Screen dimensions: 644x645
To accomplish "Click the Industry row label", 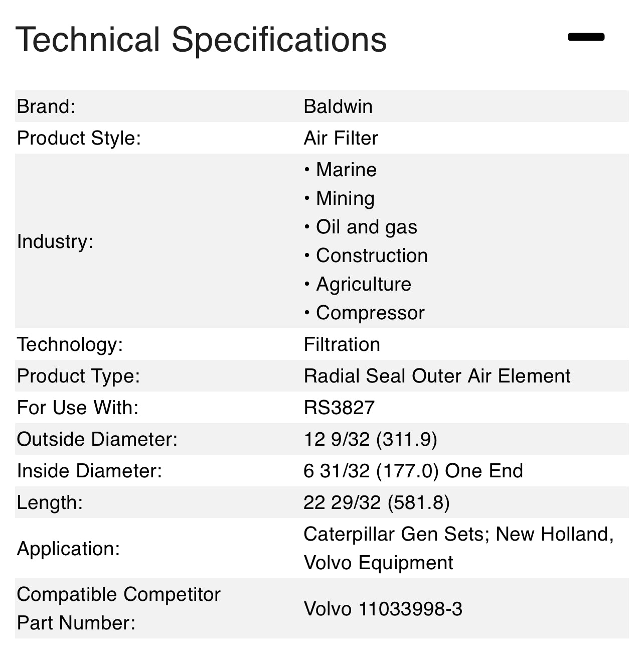I will click(55, 241).
